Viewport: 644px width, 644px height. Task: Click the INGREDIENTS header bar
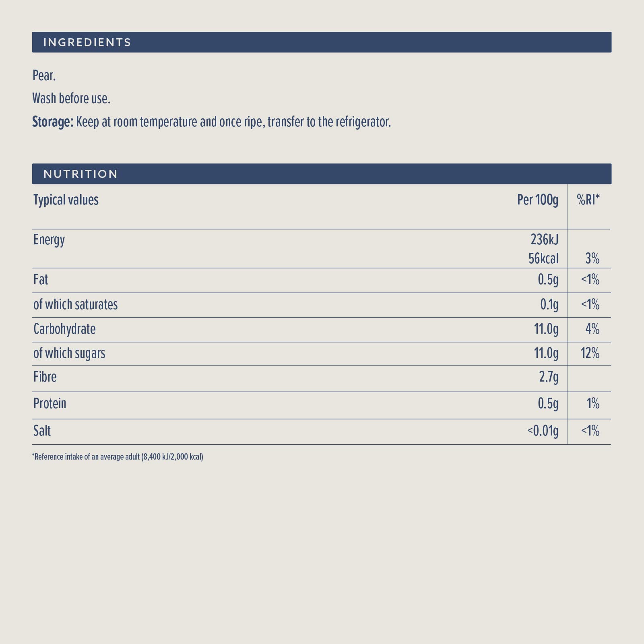[321, 42]
